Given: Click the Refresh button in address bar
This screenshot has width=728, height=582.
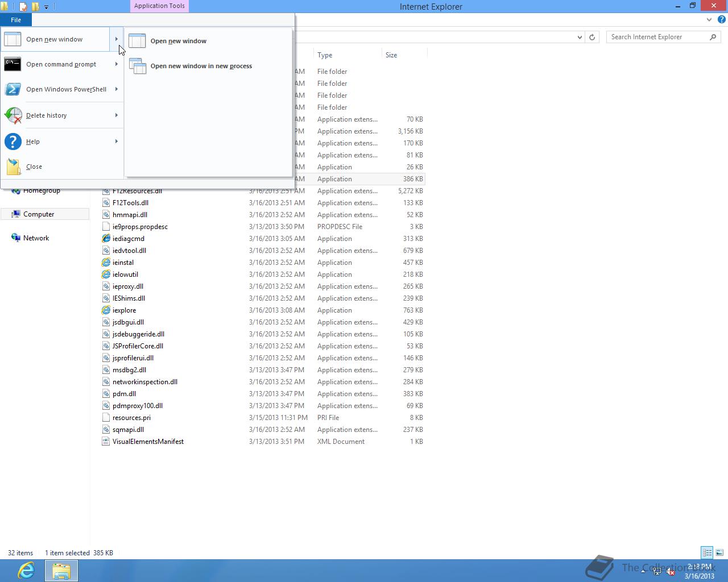Looking at the screenshot, I should (592, 37).
